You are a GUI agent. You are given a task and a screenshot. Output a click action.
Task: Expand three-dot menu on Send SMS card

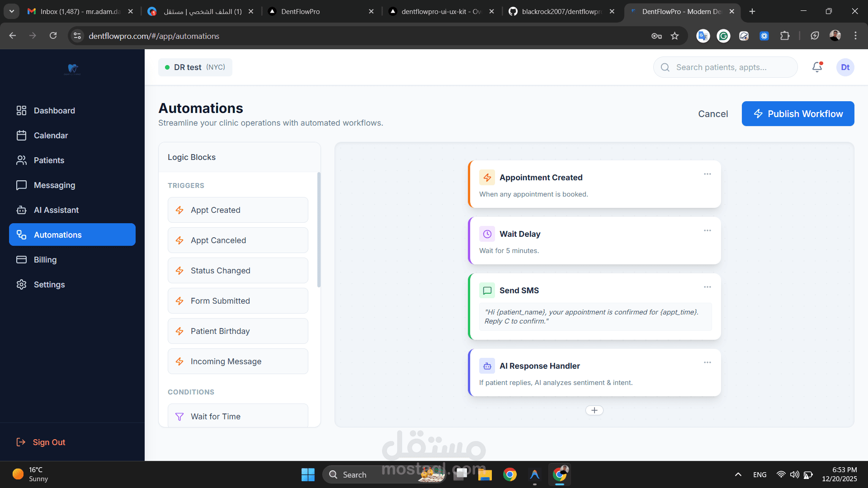point(707,287)
